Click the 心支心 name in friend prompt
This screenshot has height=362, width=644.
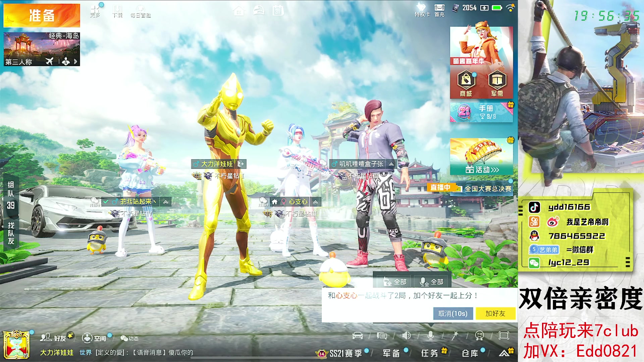coord(347,295)
